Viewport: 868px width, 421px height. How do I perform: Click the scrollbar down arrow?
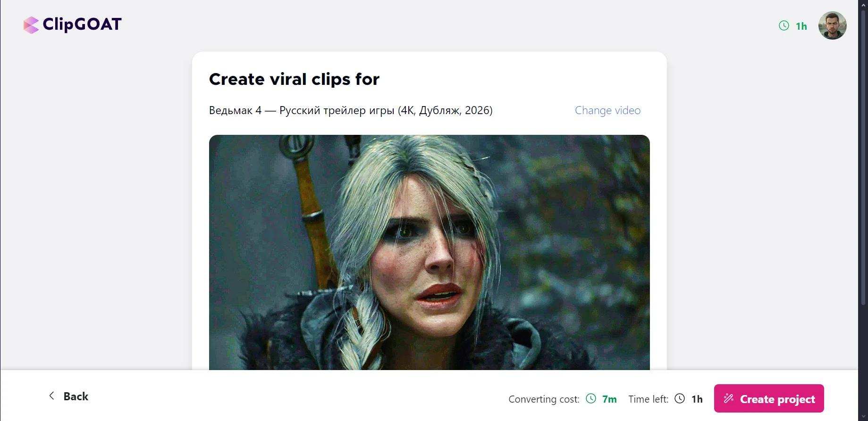pyautogui.click(x=863, y=417)
